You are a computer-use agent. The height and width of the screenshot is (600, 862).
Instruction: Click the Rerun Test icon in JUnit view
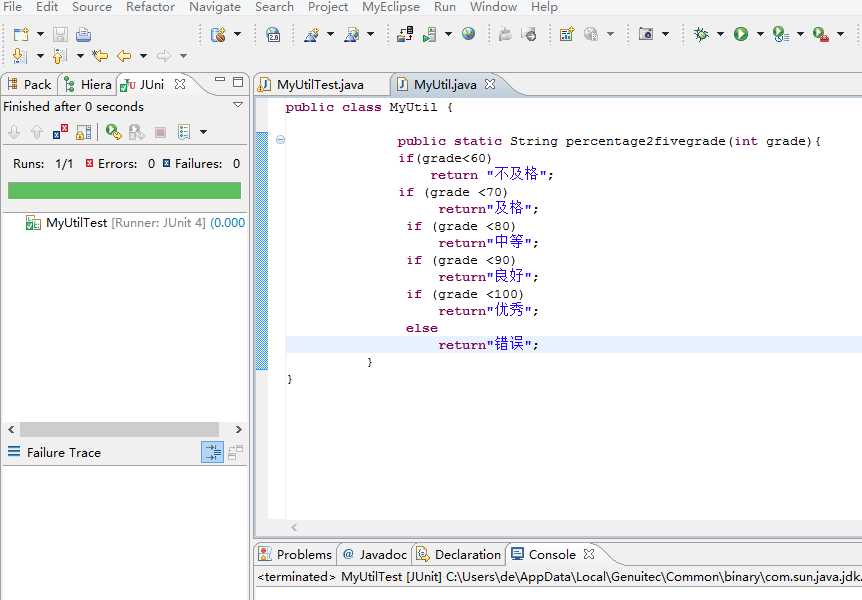(x=114, y=132)
